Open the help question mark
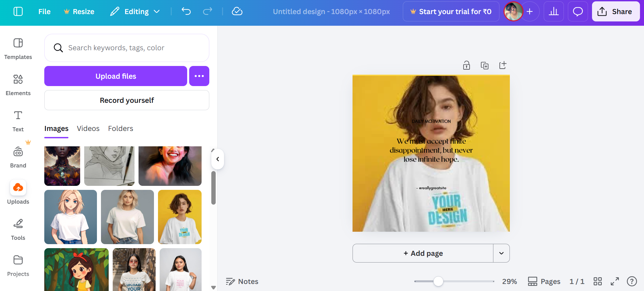The height and width of the screenshot is (291, 644). pyautogui.click(x=632, y=281)
